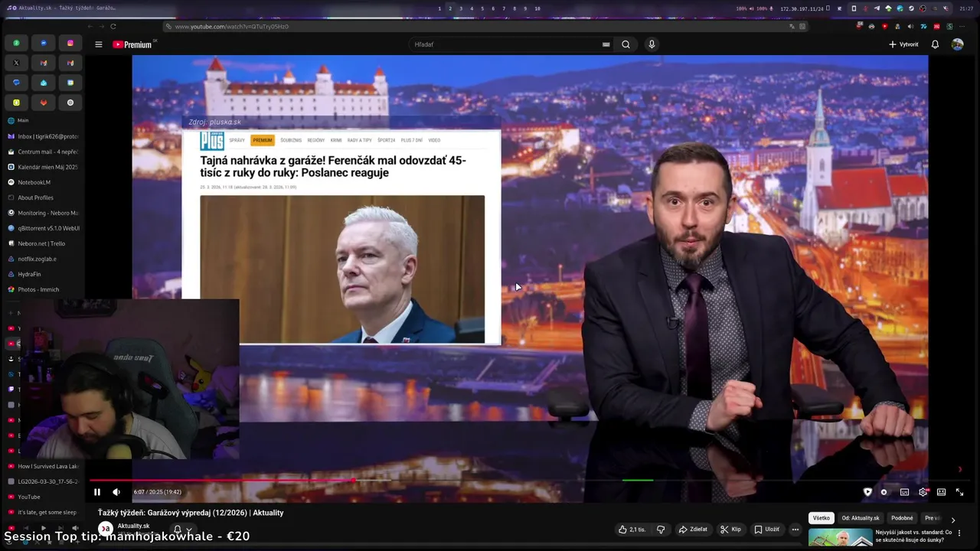Open the LG2026-03-30 tab

click(x=44, y=481)
